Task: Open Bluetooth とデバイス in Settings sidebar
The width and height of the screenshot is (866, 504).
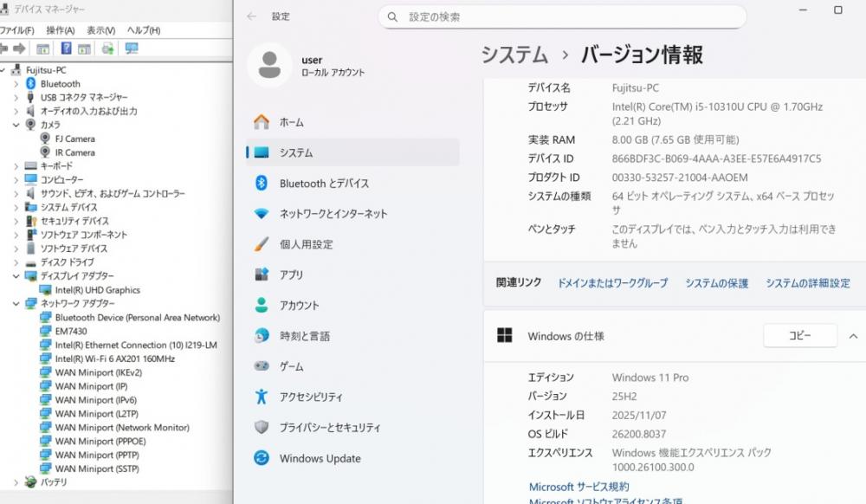Action: tap(324, 184)
